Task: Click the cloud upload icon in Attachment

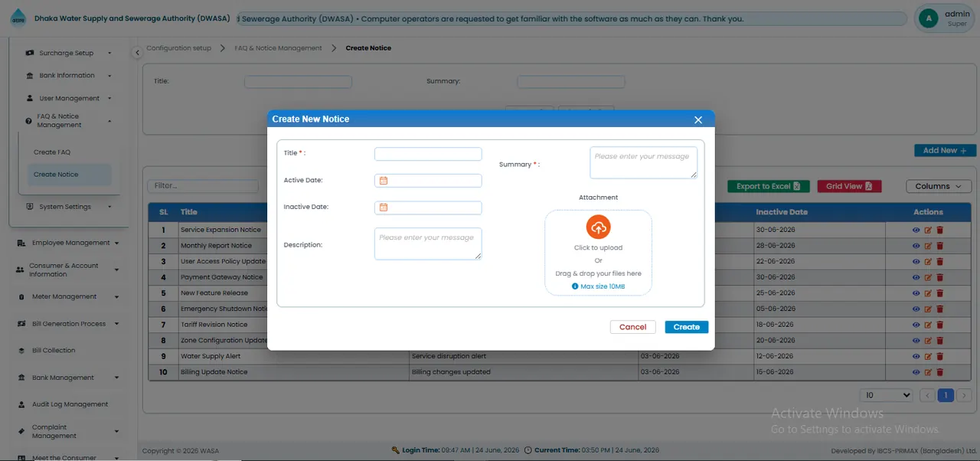Action: [x=598, y=227]
